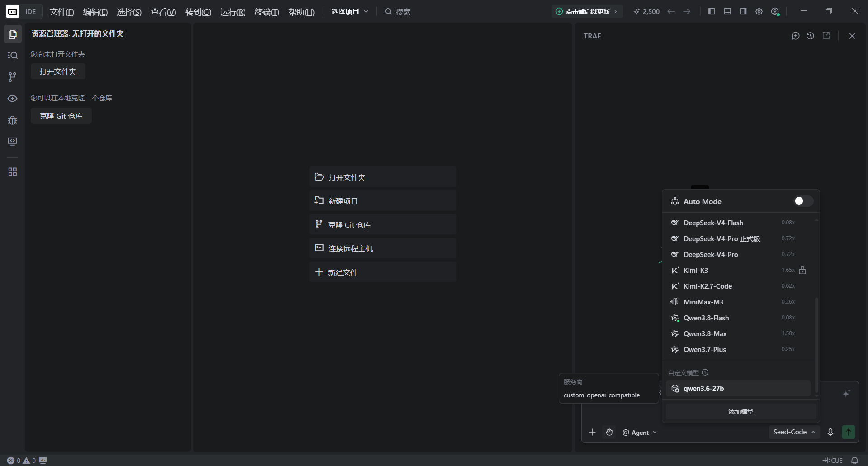The width and height of the screenshot is (868, 466).
Task: Start a new chat in TRAE panel
Action: 796,36
